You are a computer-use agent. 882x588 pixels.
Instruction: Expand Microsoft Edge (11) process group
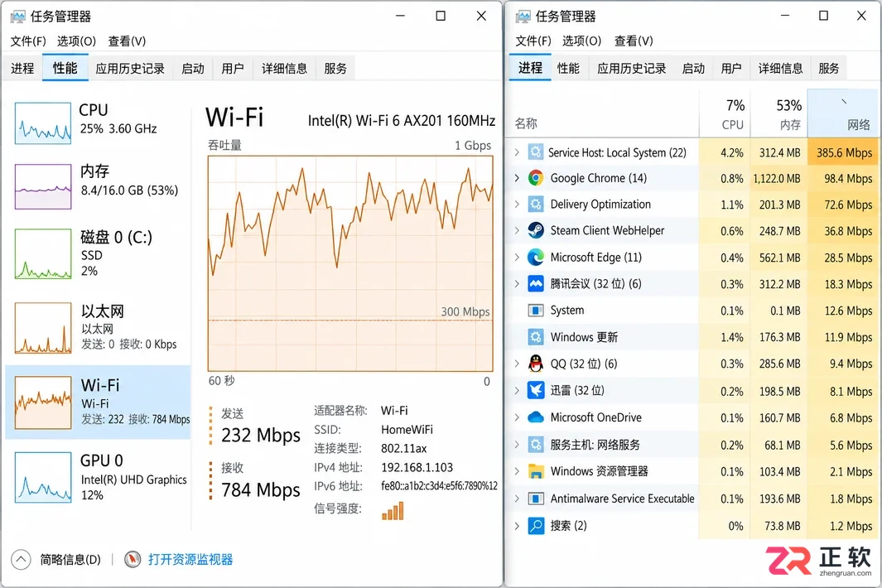pos(517,258)
